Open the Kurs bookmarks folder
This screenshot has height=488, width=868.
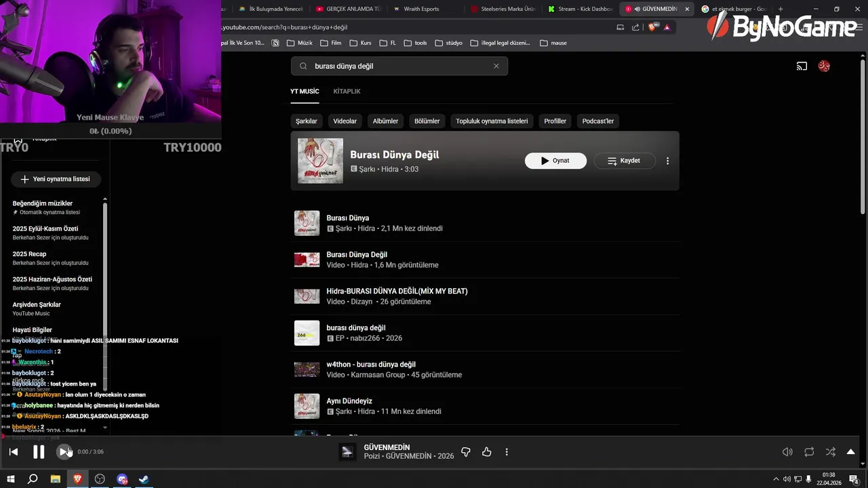360,43
